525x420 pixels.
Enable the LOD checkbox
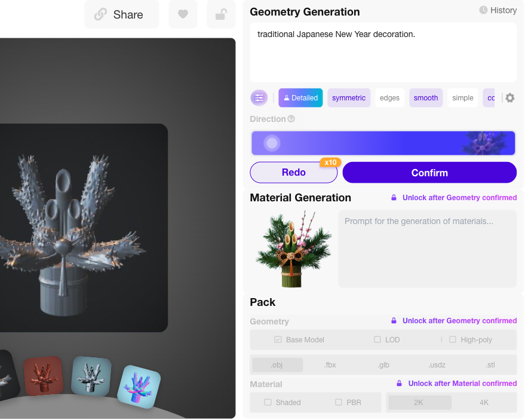[377, 339]
